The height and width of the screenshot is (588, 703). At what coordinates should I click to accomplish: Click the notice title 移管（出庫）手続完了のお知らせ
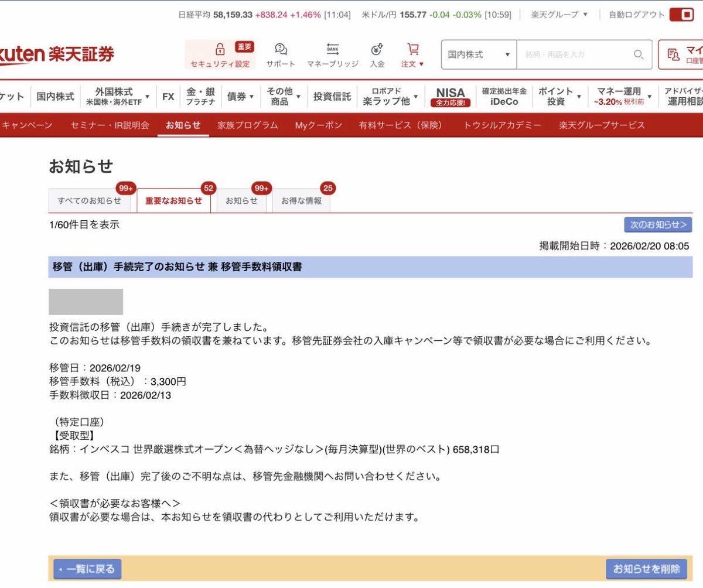click(x=177, y=267)
